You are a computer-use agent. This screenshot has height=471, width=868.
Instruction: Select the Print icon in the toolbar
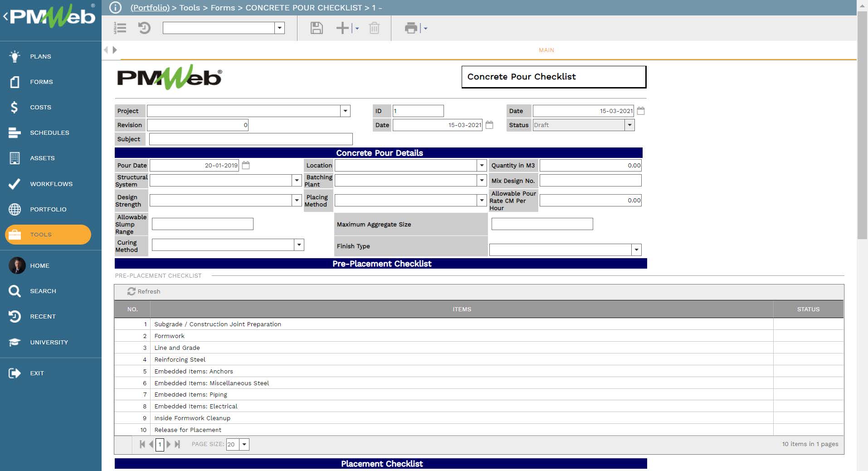[411, 28]
